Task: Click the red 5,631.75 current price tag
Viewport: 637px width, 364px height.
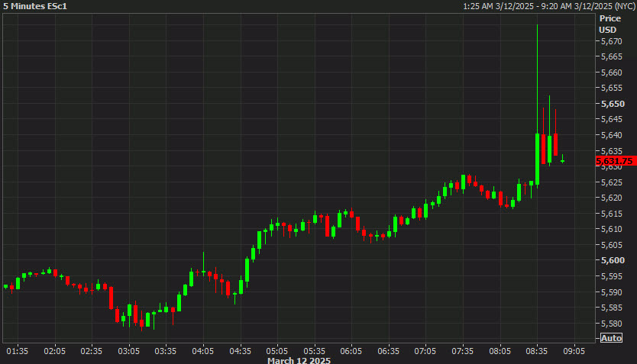Action: 616,161
